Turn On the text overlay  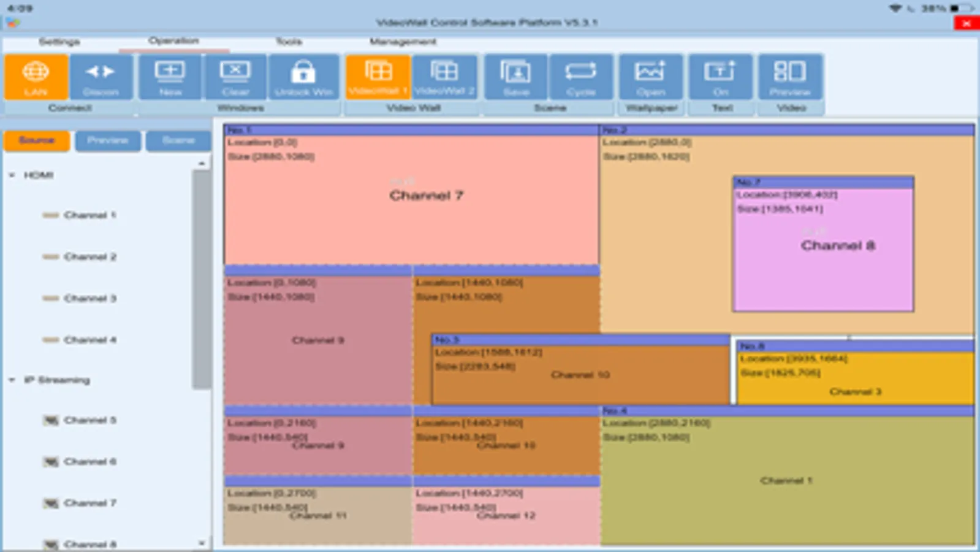720,77
